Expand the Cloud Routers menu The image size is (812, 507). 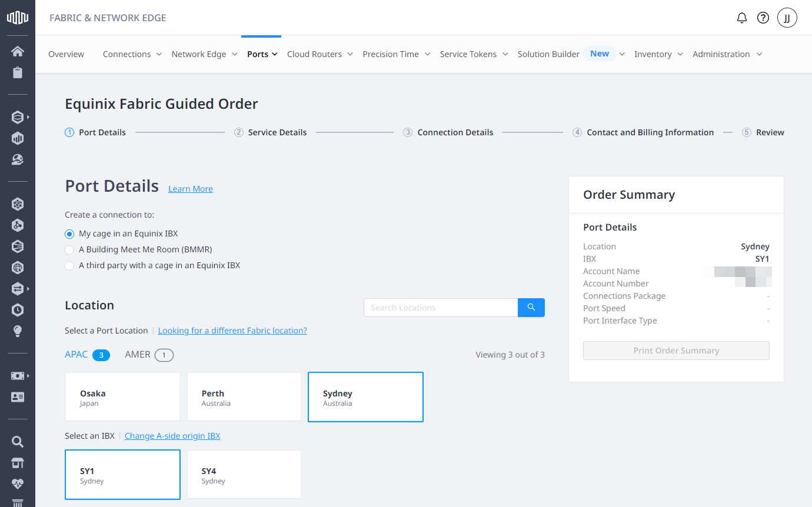pos(320,54)
